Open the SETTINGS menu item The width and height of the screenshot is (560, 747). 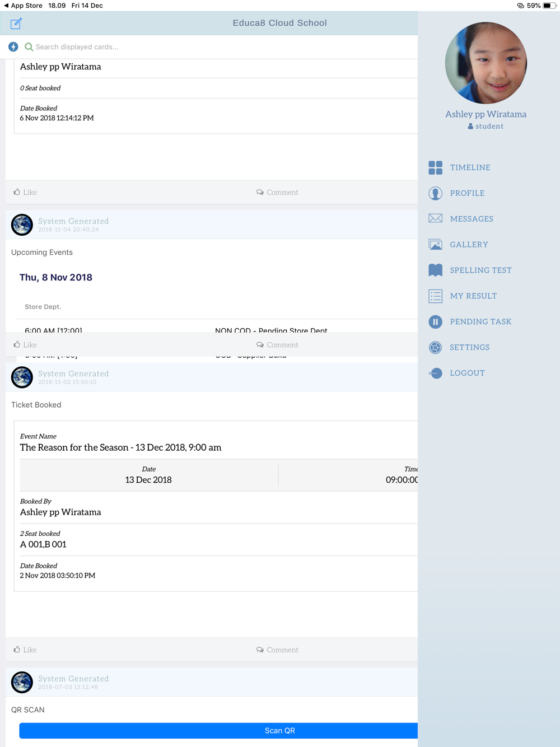pyautogui.click(x=469, y=348)
